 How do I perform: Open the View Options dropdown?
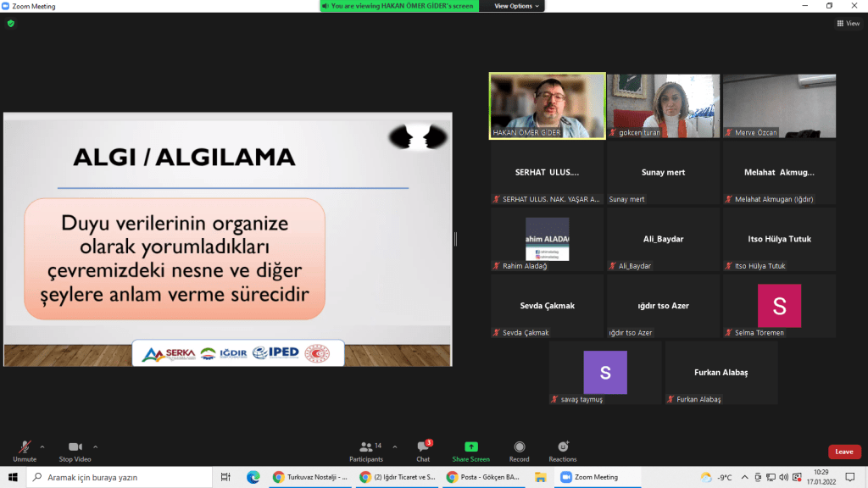[x=516, y=6]
